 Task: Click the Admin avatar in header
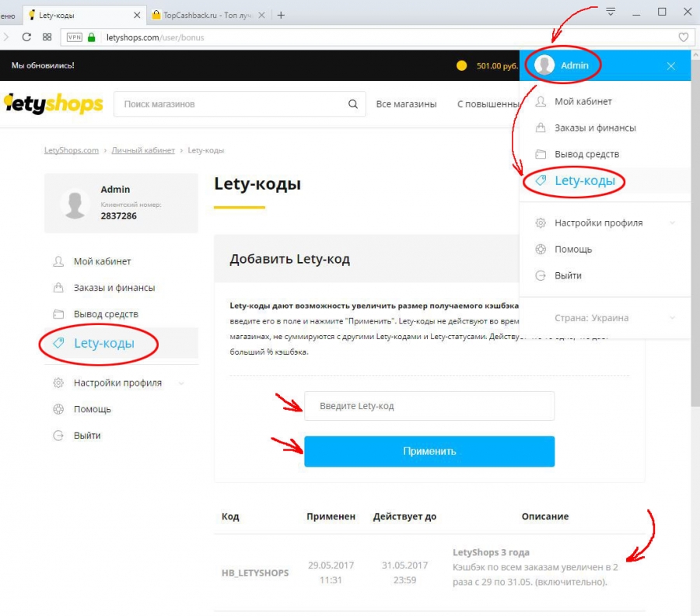[x=544, y=65]
